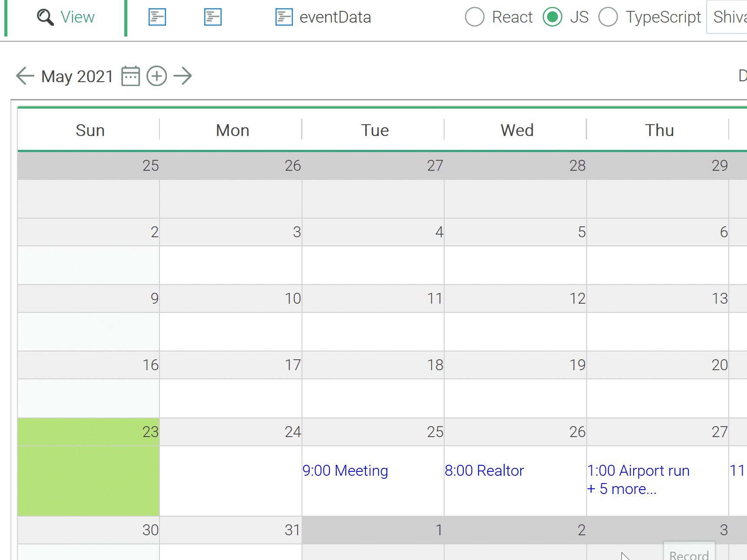Click the green highlighted May 23 cell

(88, 480)
